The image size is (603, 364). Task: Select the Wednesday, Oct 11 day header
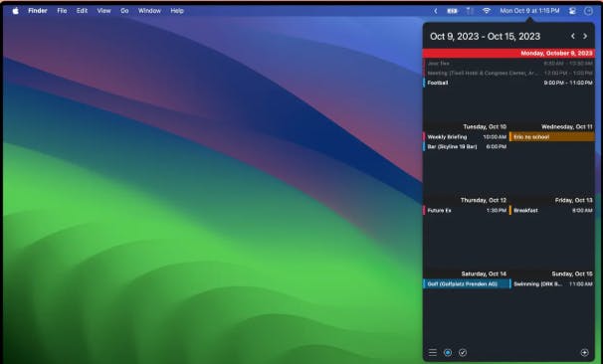point(567,126)
